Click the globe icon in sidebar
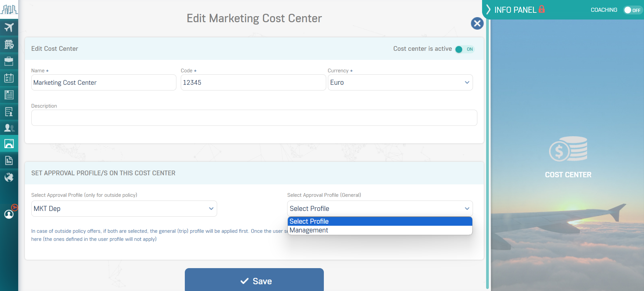This screenshot has height=291, width=644. [x=9, y=177]
